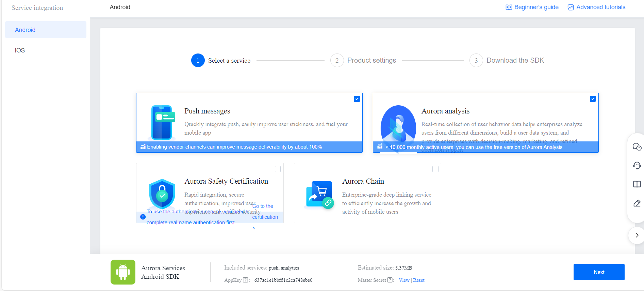Uncheck the Aurora analysis checkbox

click(x=593, y=99)
